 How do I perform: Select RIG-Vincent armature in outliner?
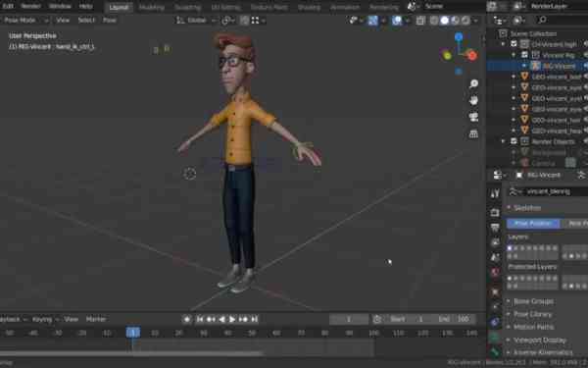[560, 66]
